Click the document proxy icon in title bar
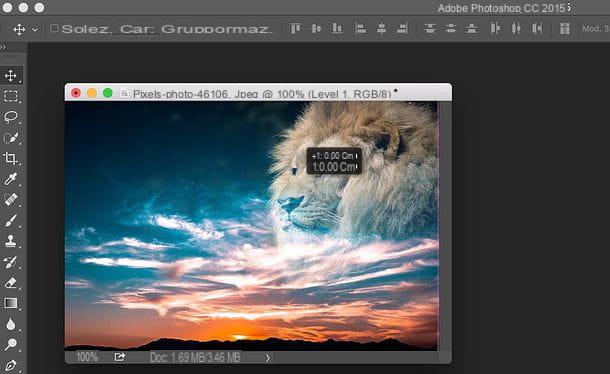The width and height of the screenshot is (610, 374). tap(124, 93)
